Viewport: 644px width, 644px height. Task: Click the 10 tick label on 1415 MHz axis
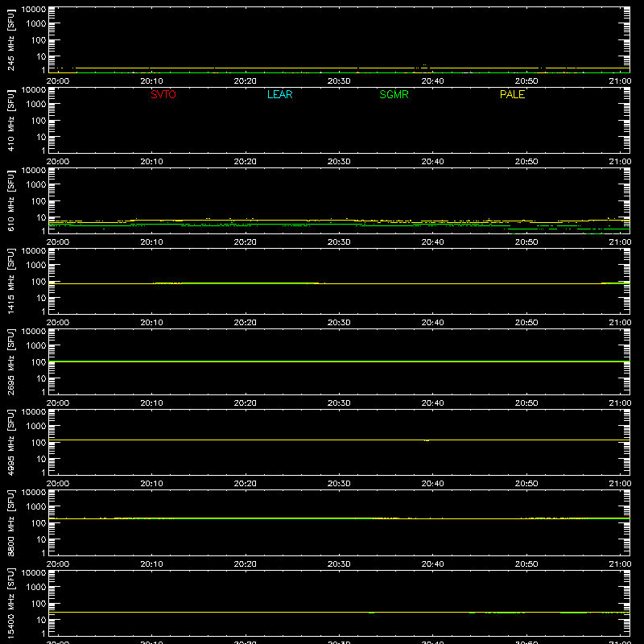pos(41,298)
